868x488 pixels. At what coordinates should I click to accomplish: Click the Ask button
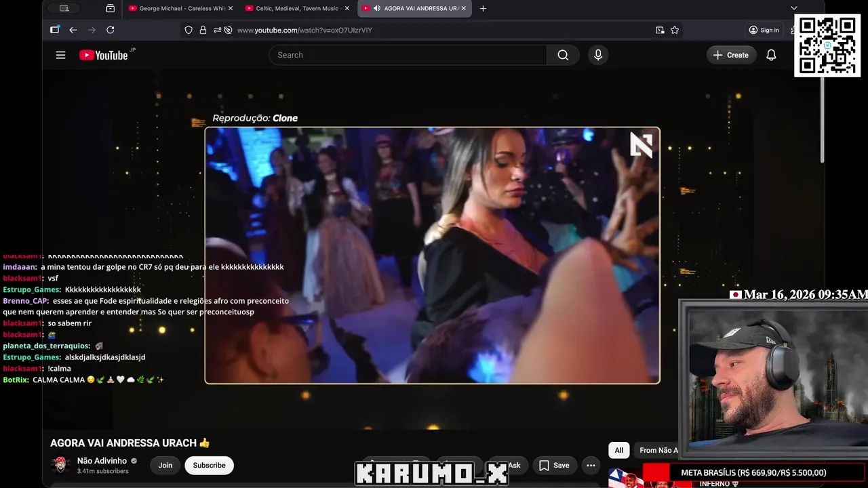pos(514,465)
